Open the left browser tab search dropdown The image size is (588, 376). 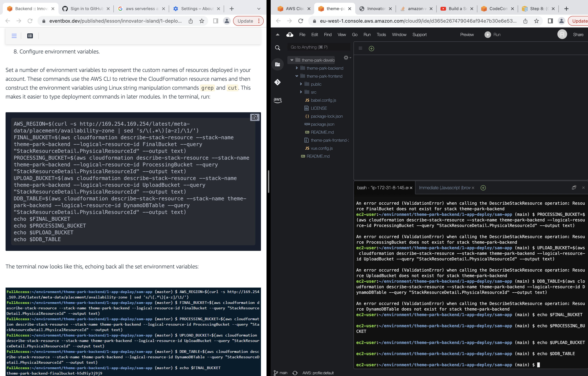(259, 9)
